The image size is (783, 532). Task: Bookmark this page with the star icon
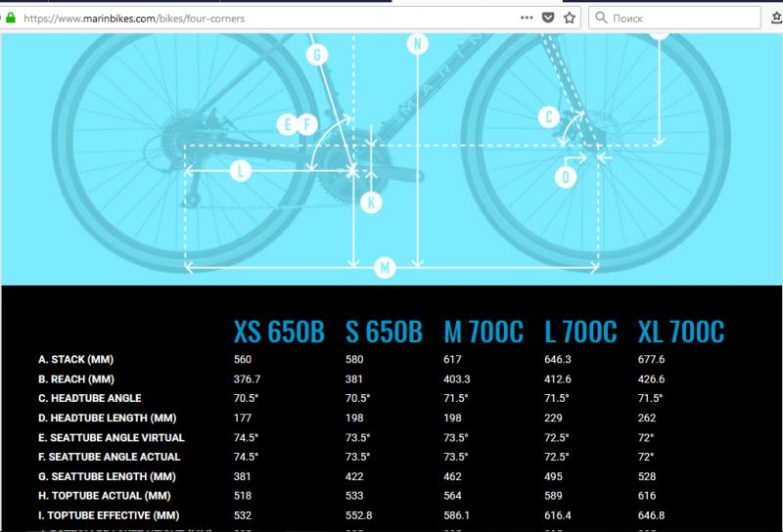[570, 18]
